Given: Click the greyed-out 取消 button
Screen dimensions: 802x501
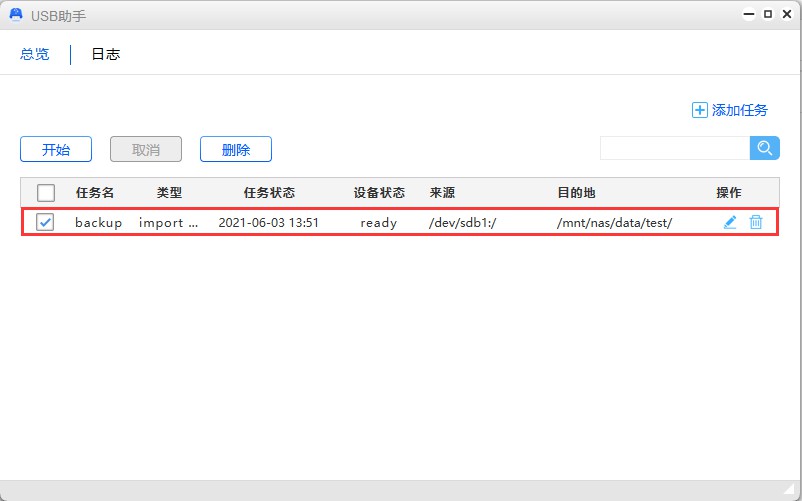Looking at the screenshot, I should [146, 150].
